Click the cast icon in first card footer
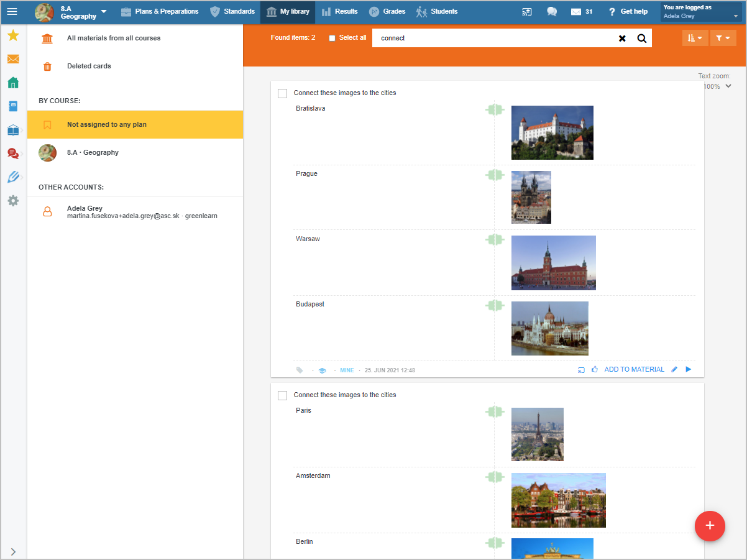 tap(581, 370)
